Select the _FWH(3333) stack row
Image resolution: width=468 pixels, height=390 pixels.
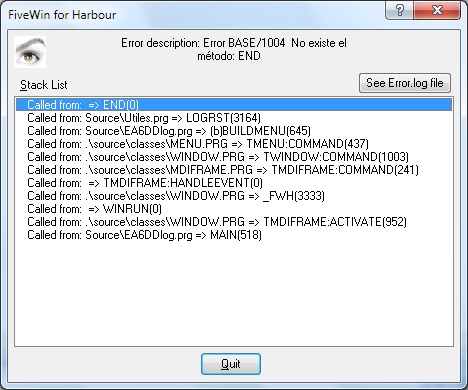click(234, 196)
